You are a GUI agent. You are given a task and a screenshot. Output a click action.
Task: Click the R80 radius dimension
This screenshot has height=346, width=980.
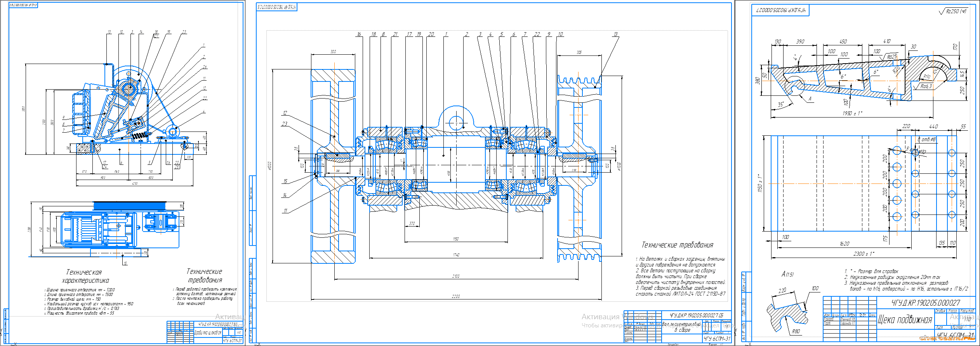point(796,331)
